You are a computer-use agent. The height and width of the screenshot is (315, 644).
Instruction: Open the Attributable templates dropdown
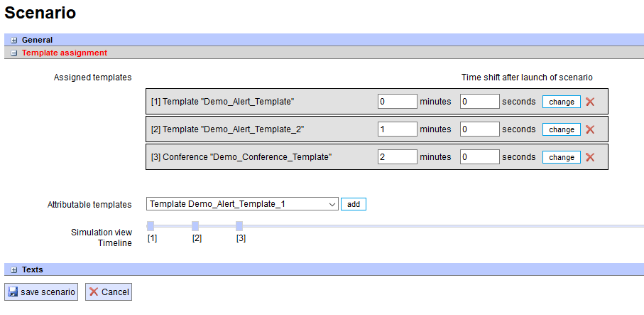pos(242,204)
